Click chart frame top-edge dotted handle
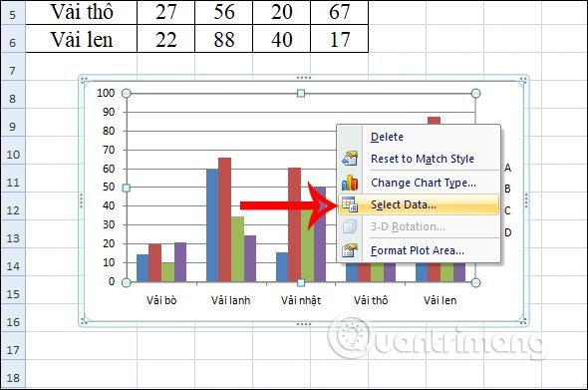This screenshot has height=390, width=588. click(x=303, y=78)
